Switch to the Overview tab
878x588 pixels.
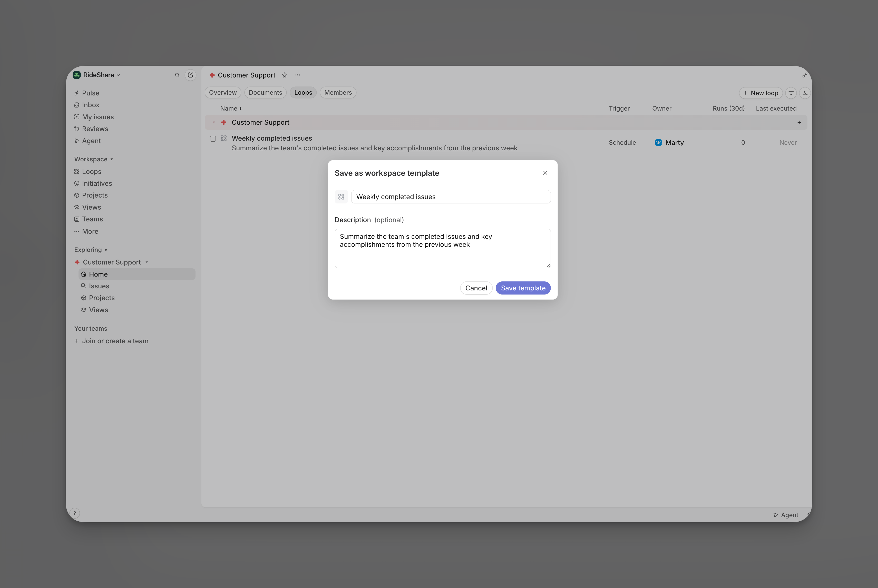[223, 93]
